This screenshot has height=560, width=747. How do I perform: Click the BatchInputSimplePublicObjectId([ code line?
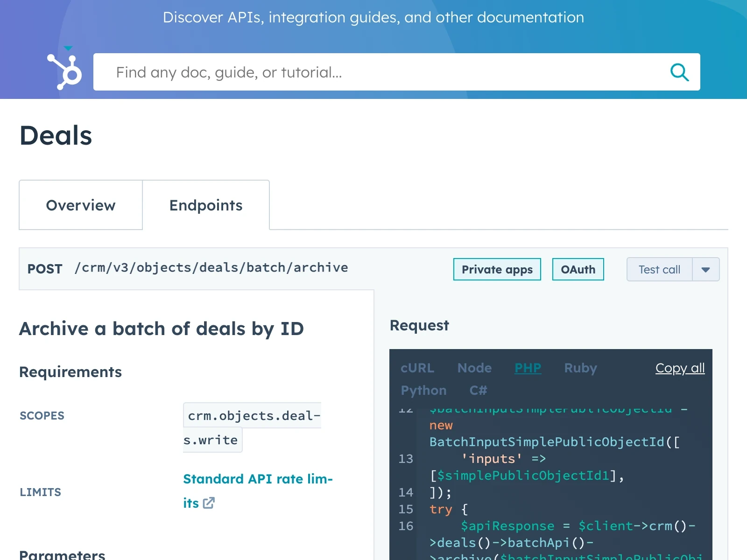(555, 442)
